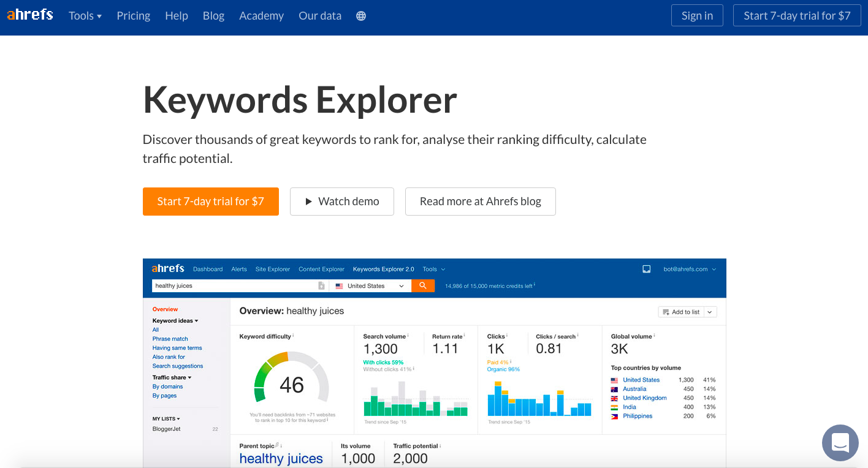The width and height of the screenshot is (868, 468).
Task: Collapse the Keyword ideas section
Action: click(175, 321)
